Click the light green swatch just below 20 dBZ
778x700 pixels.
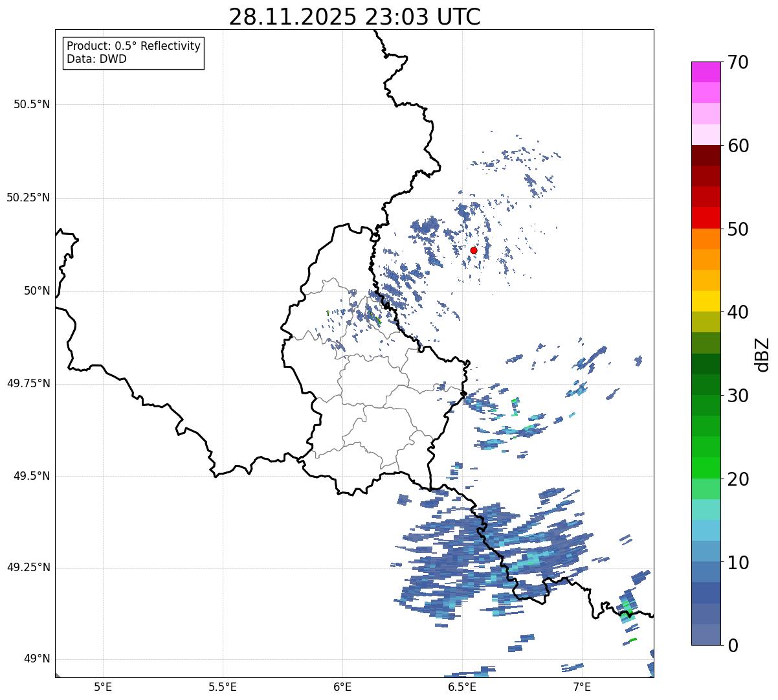point(706,489)
